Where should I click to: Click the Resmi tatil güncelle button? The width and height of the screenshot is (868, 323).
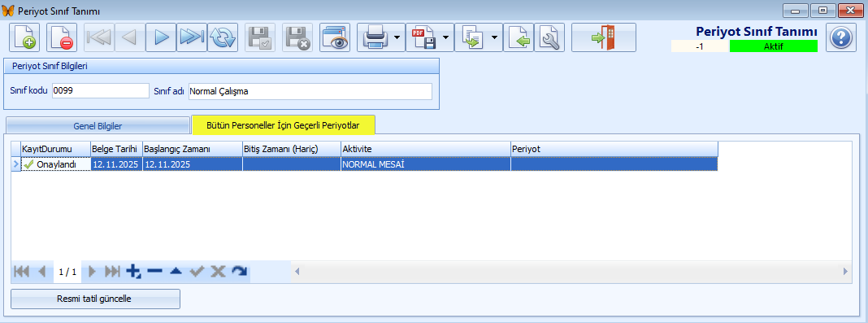coord(95,299)
